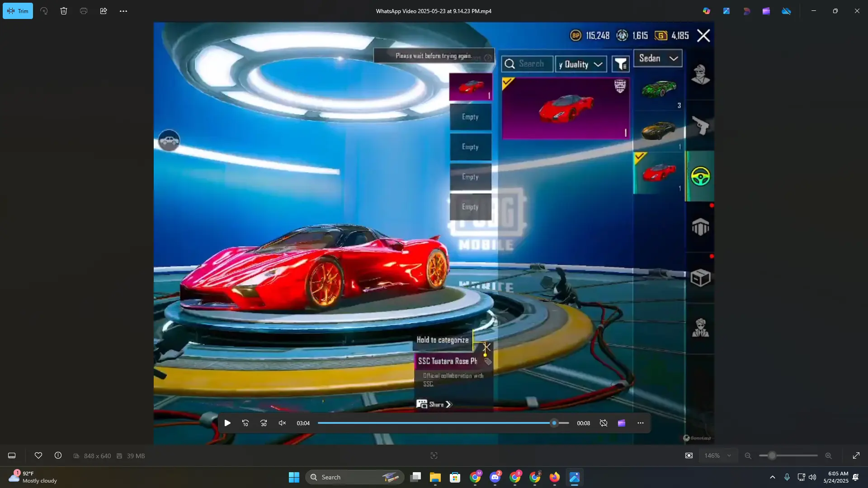
Task: Click the 39 MB file size text
Action: tap(136, 456)
